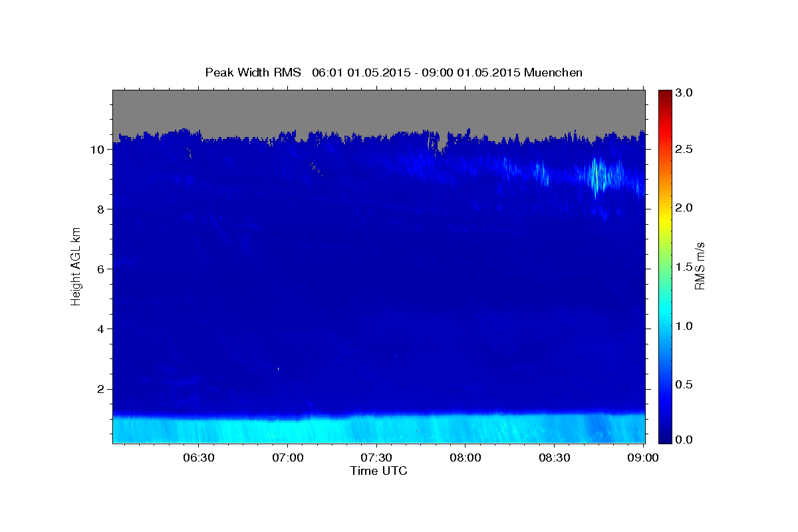798x532 pixels.
Task: Click the height tick label 6
Action: coord(100,269)
